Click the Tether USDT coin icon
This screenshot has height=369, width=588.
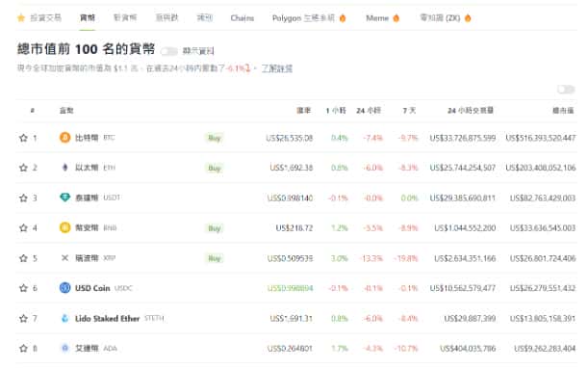pyautogui.click(x=64, y=198)
